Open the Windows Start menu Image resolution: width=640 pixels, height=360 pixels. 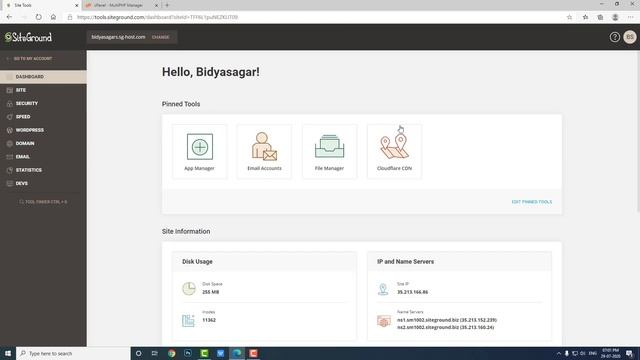[x=8, y=353]
